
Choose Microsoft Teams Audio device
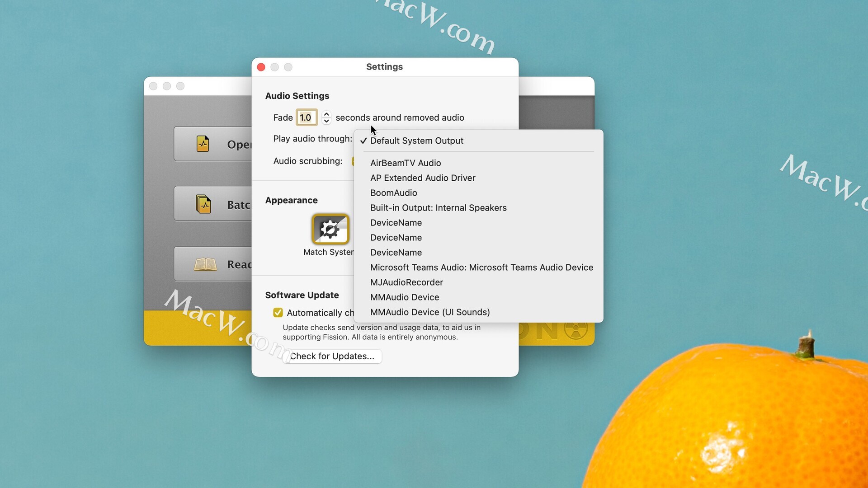pyautogui.click(x=478, y=267)
